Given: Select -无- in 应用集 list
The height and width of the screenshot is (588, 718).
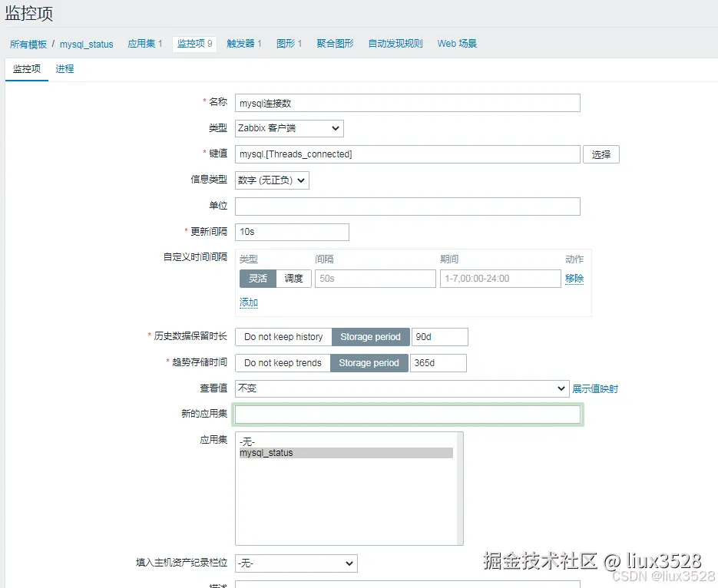Looking at the screenshot, I should pyautogui.click(x=346, y=442).
